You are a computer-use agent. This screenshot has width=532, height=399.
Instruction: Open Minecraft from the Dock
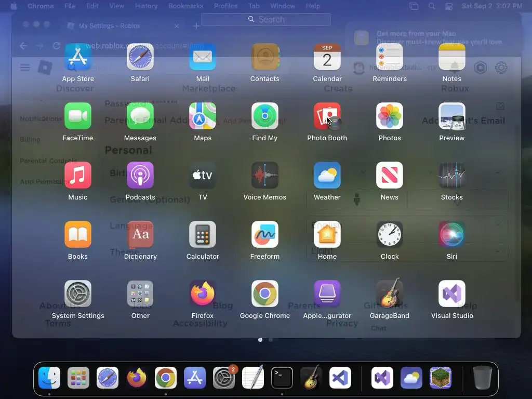click(441, 378)
